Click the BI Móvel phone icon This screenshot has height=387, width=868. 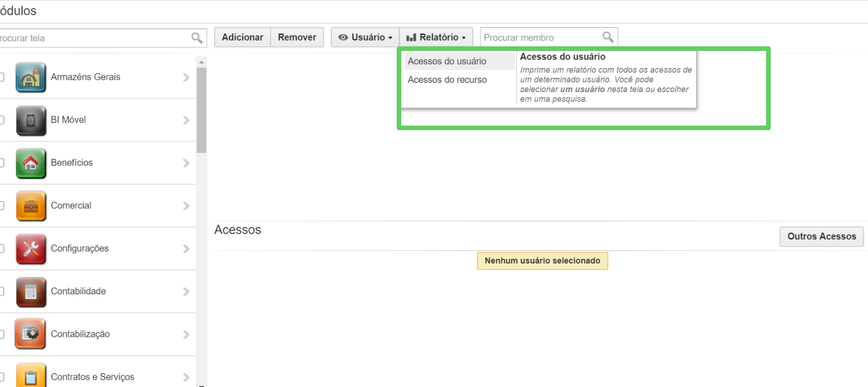[x=30, y=120]
